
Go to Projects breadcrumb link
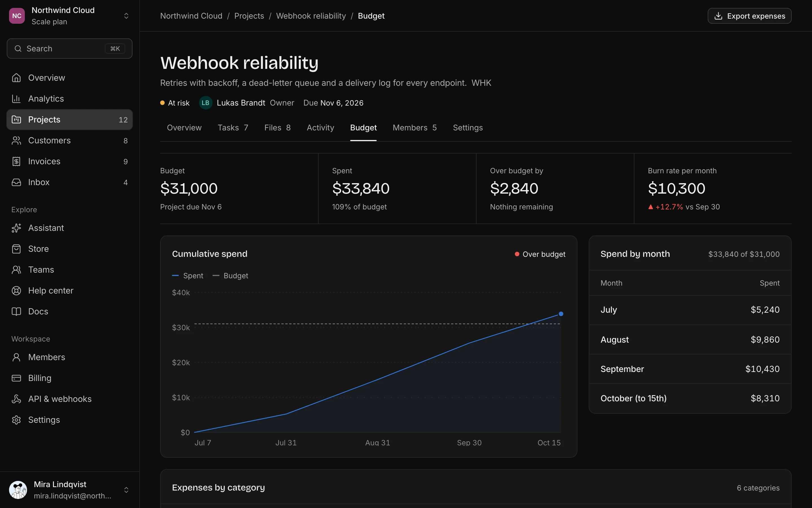coord(249,16)
